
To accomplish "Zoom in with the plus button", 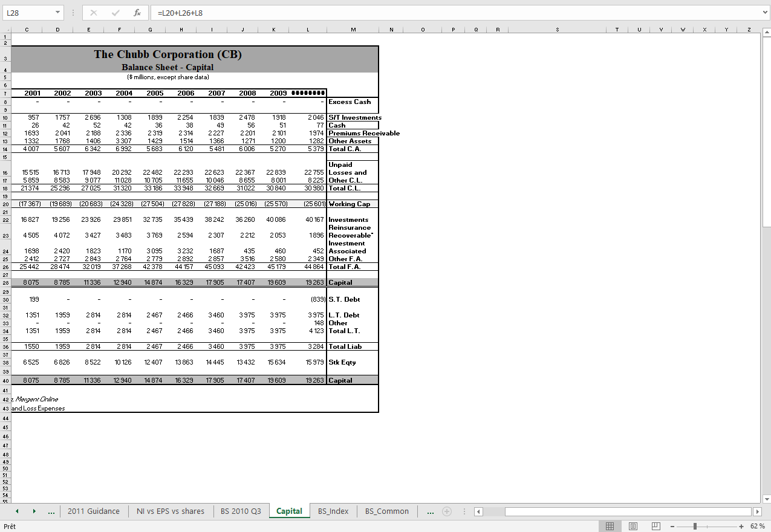I will (741, 527).
